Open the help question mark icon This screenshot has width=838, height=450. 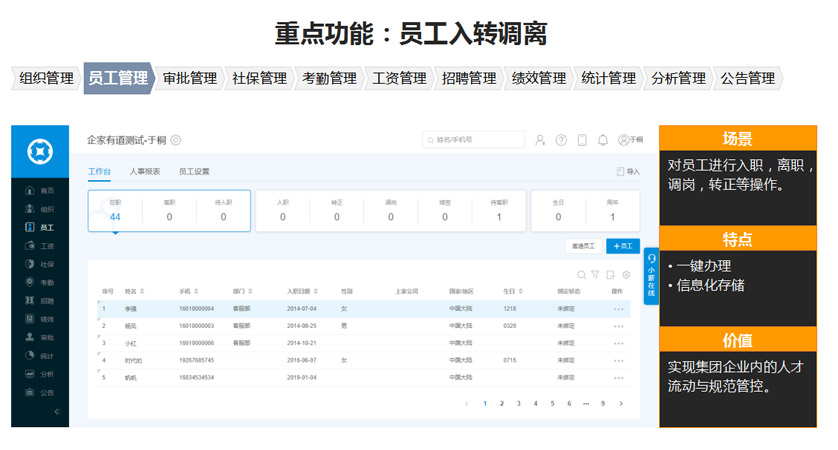[561, 141]
